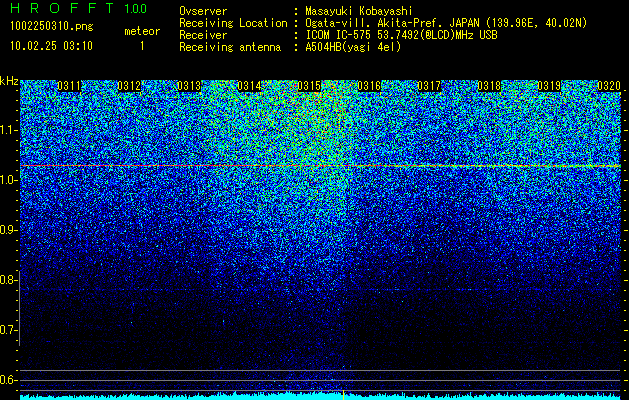629x400 pixels.
Task: Click the kHz axis unit label
Action: click(x=9, y=81)
